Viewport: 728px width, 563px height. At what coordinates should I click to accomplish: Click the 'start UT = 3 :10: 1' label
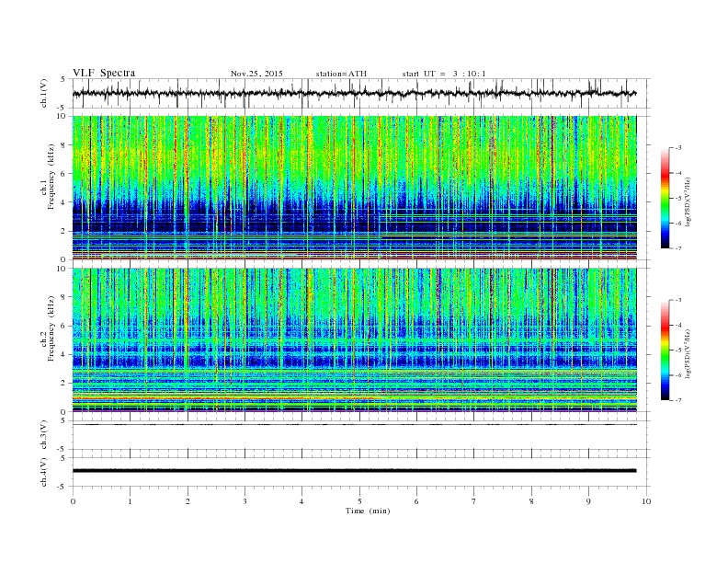[x=444, y=74]
